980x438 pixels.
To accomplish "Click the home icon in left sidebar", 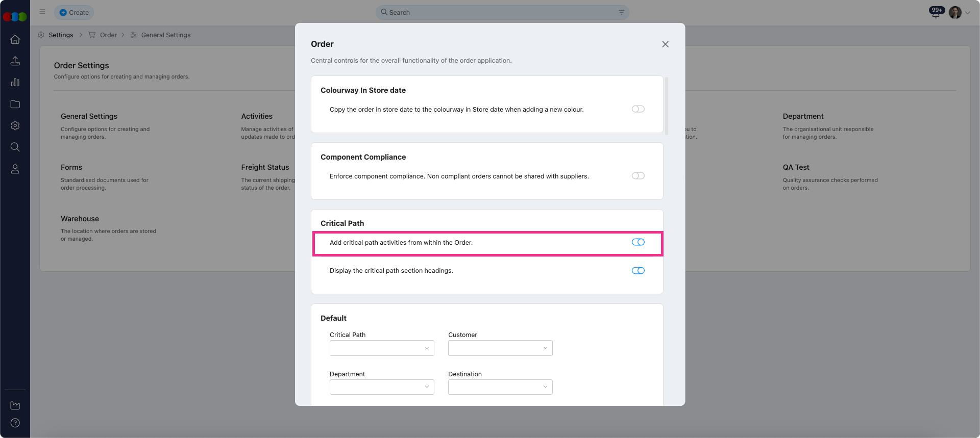I will 15,40.
